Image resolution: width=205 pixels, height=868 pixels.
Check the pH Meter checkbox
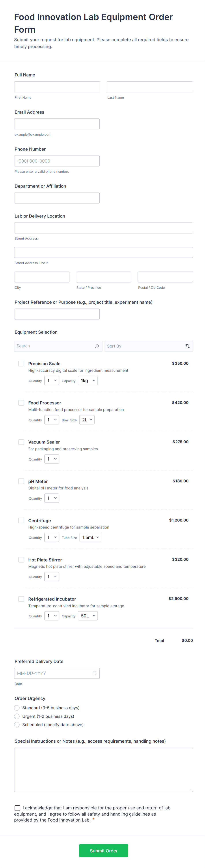(21, 481)
